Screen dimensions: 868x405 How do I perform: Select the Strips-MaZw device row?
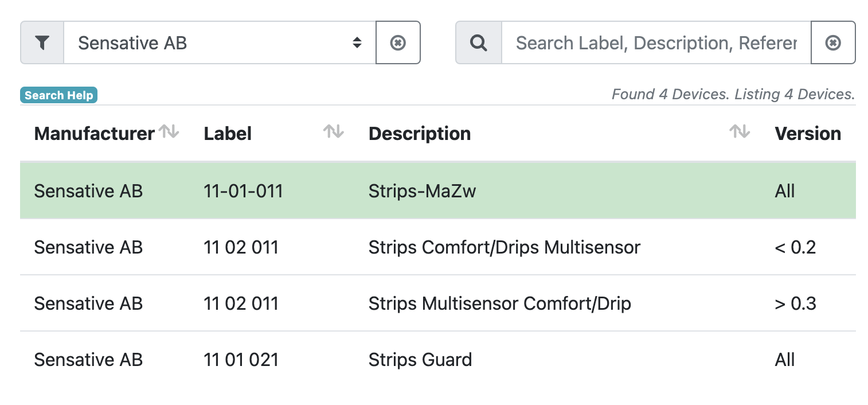422,191
